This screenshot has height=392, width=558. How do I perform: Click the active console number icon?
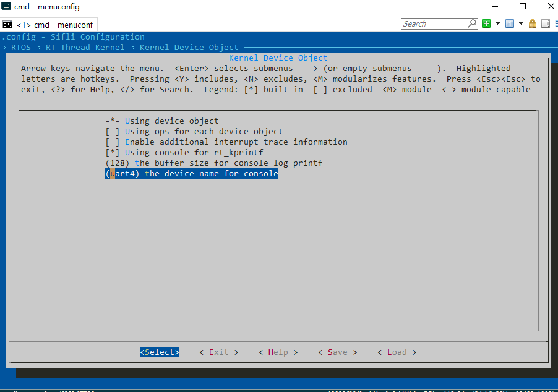tap(510, 24)
